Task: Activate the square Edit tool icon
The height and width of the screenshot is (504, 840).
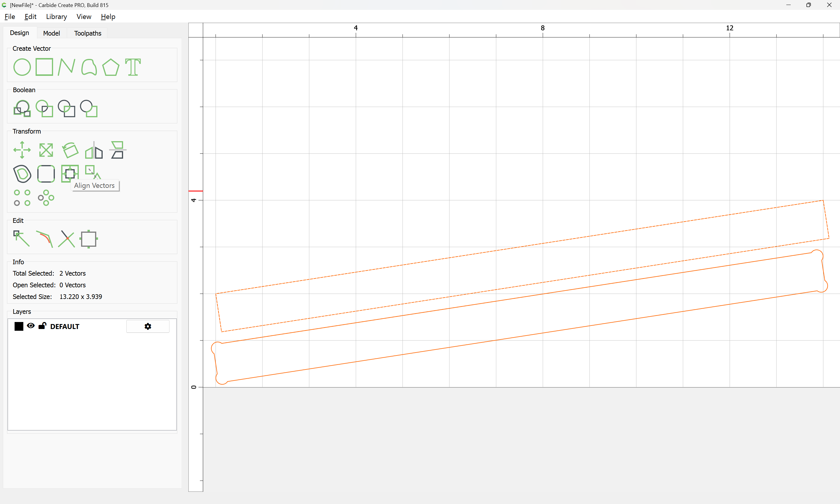Action: pos(89,239)
